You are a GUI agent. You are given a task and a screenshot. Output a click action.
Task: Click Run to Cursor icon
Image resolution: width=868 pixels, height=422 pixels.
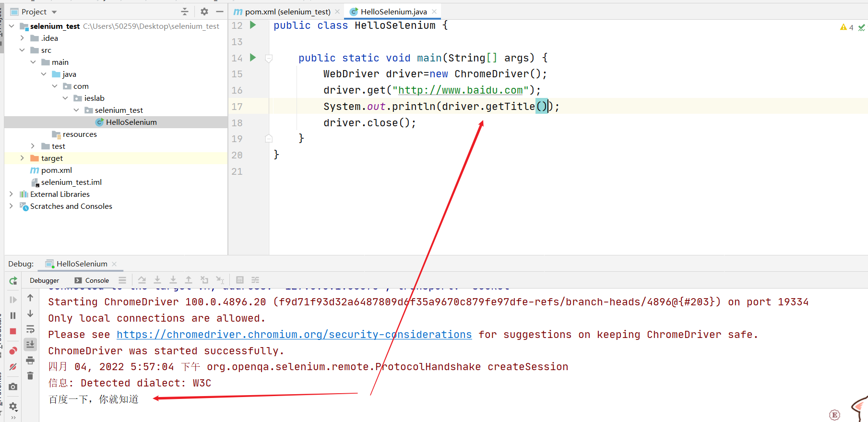220,280
